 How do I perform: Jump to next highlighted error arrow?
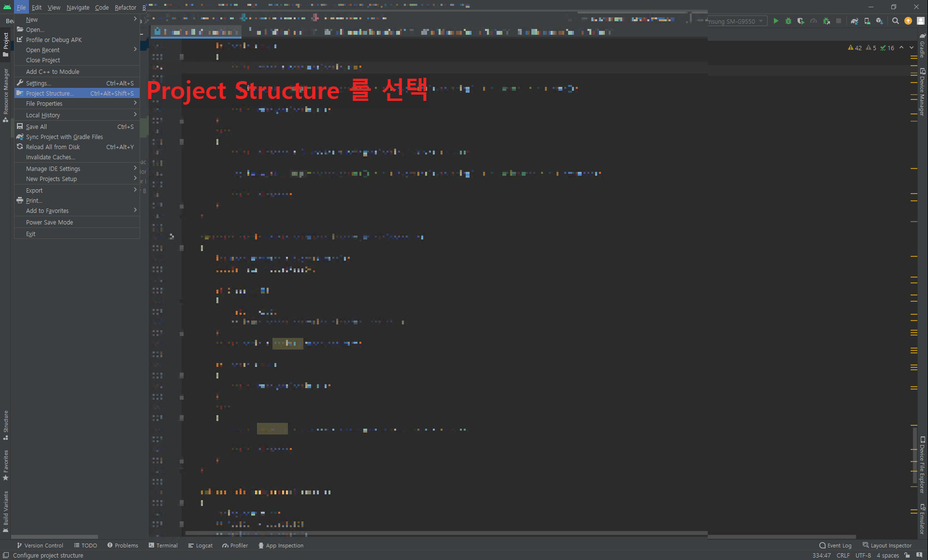912,48
